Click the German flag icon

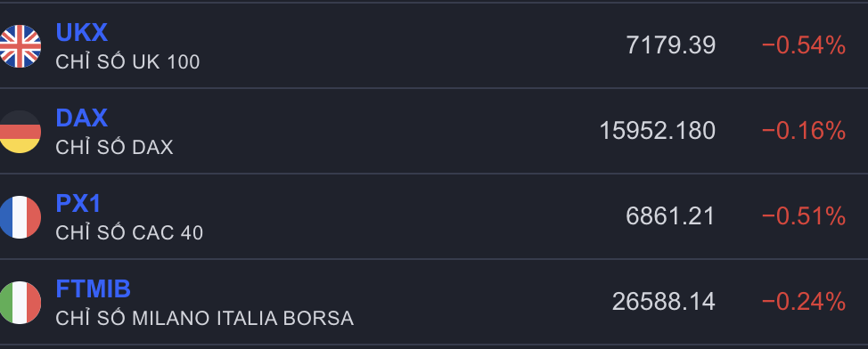coord(20,132)
